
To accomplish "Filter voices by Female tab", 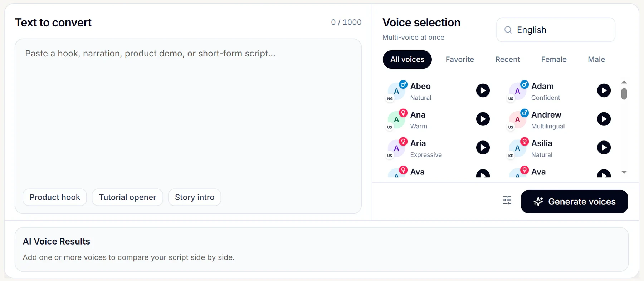I will click(x=553, y=60).
